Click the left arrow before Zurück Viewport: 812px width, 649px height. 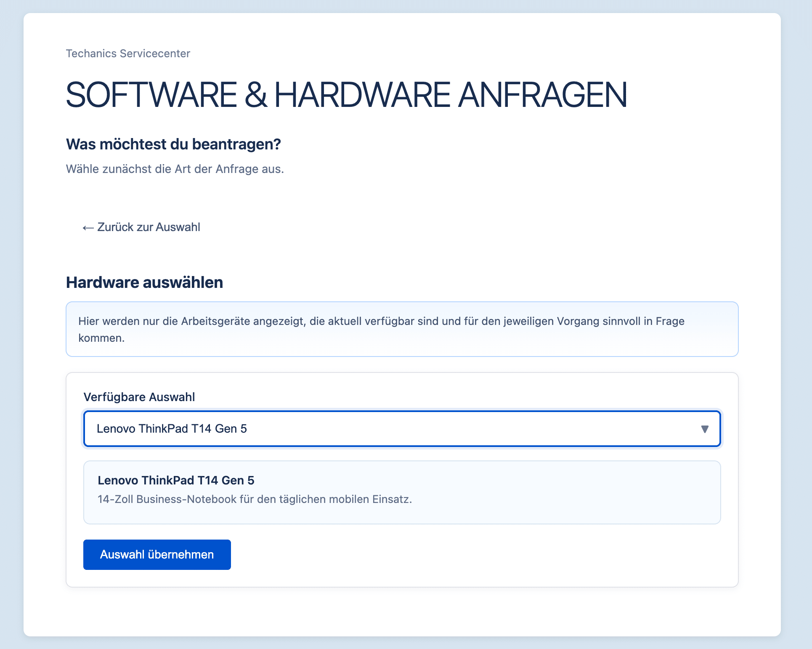(x=88, y=228)
